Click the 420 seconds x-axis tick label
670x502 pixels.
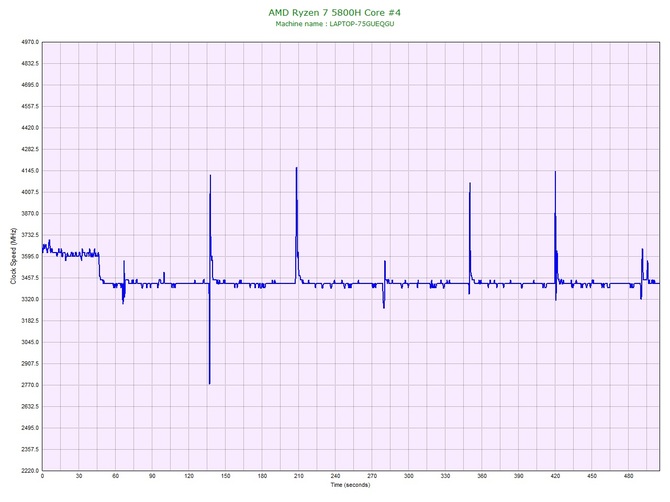click(555, 476)
